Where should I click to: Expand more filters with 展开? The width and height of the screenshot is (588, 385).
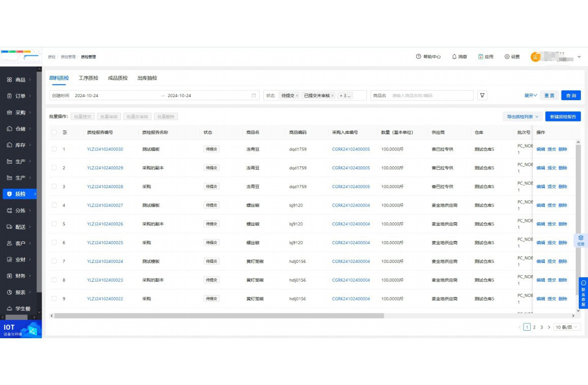point(530,96)
